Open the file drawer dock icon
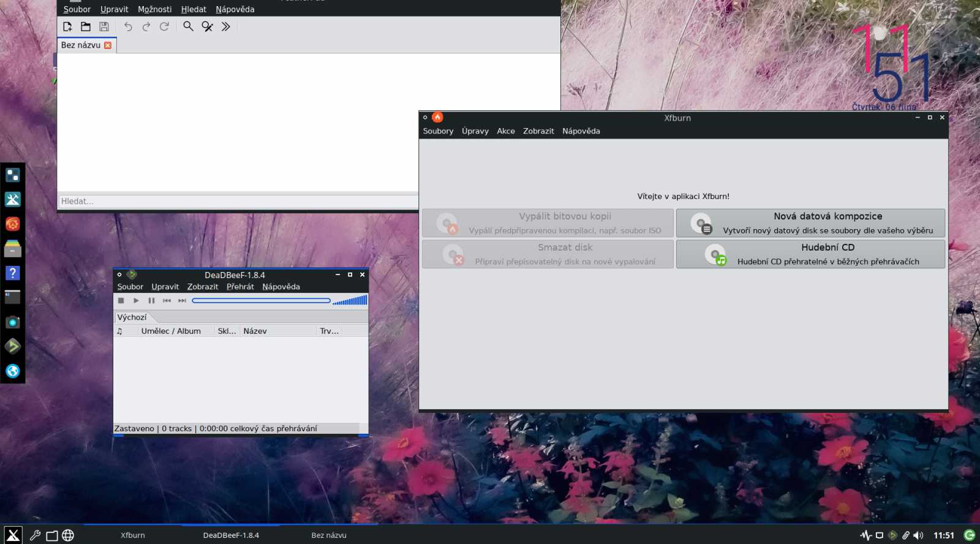The width and height of the screenshot is (980, 544). coord(12,249)
